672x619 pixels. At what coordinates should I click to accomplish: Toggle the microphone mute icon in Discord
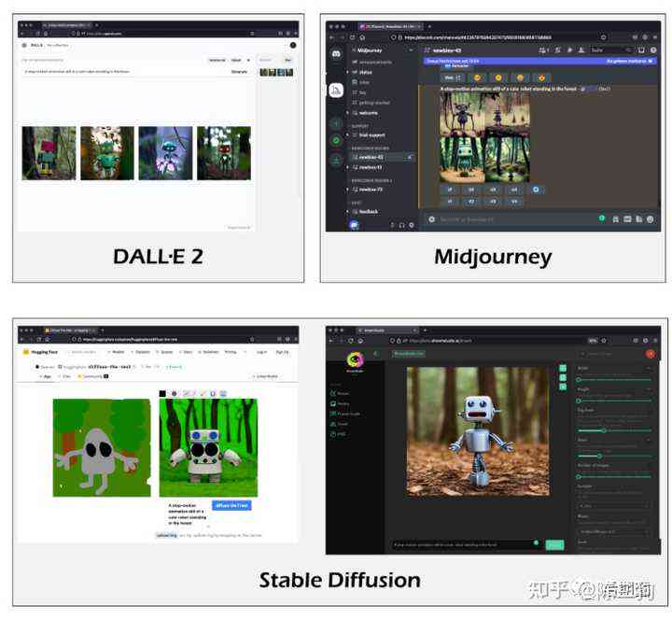[x=392, y=225]
